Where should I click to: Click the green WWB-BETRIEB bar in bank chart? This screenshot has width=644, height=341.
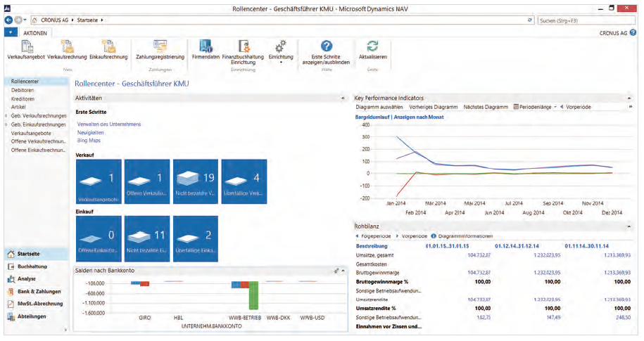tap(253, 295)
